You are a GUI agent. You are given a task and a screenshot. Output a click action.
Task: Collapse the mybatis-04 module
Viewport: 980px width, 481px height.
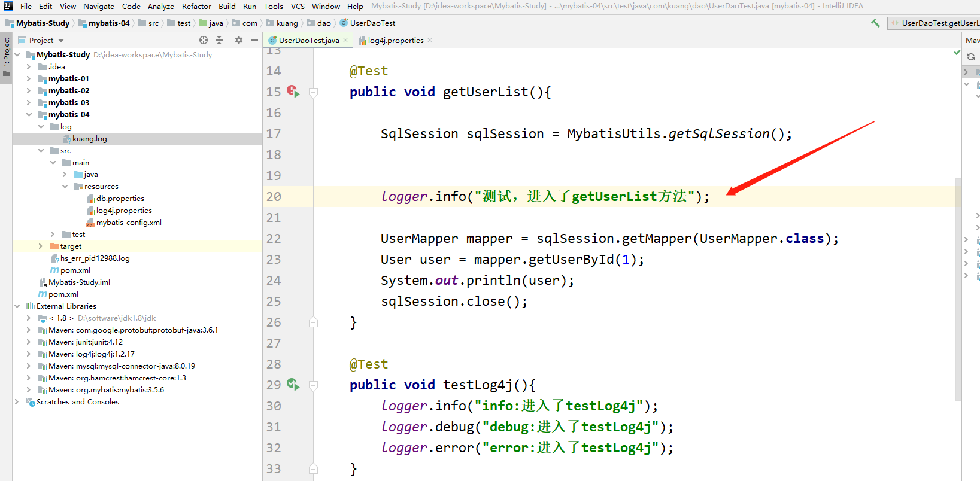pyautogui.click(x=29, y=114)
